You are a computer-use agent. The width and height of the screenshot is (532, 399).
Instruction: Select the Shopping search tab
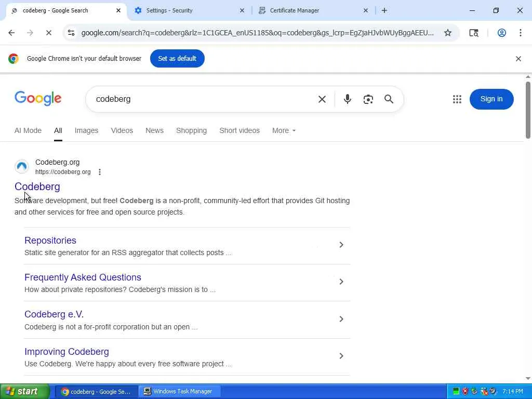tap(191, 130)
